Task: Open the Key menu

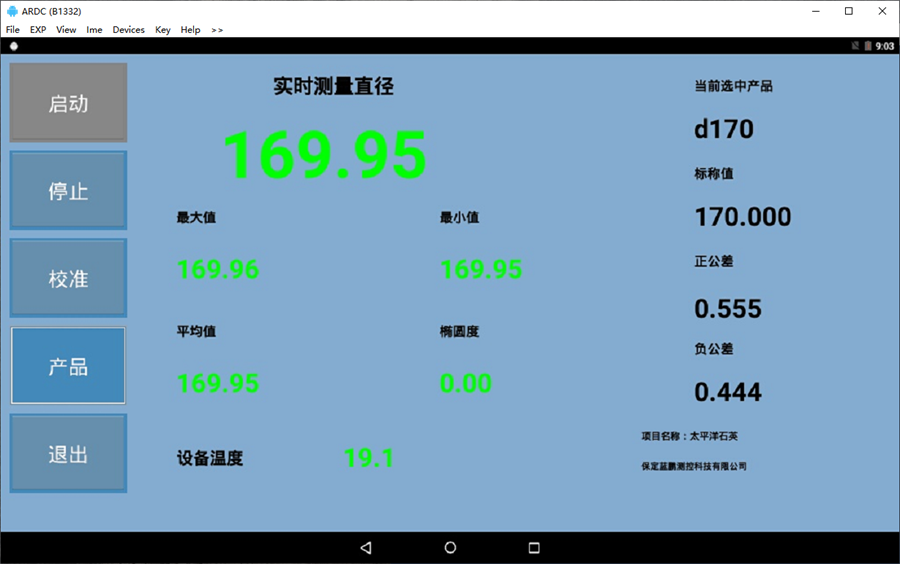Action: point(163,30)
